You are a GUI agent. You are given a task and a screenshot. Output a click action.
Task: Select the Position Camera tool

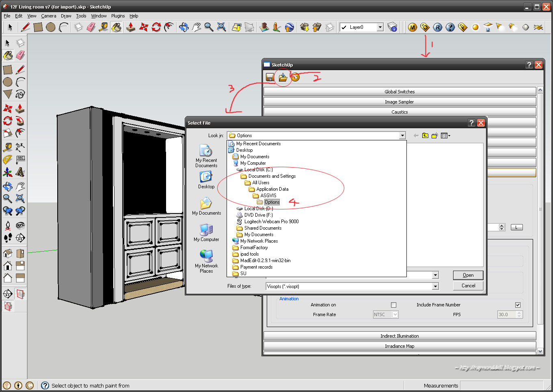click(8, 226)
